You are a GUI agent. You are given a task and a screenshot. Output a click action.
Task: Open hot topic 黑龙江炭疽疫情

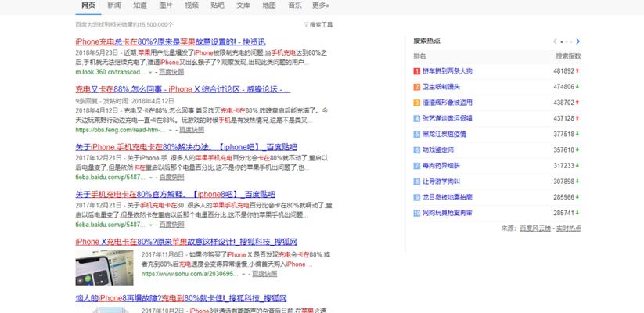tap(444, 134)
